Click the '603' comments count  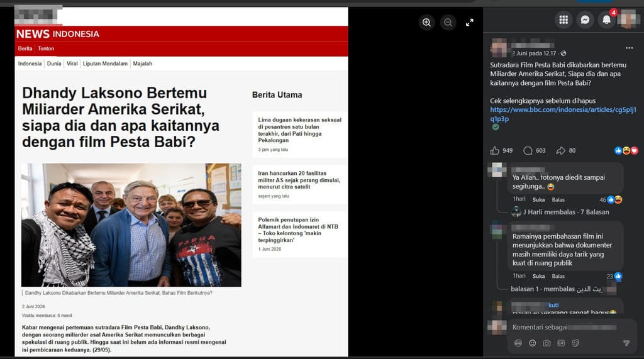[x=540, y=151]
